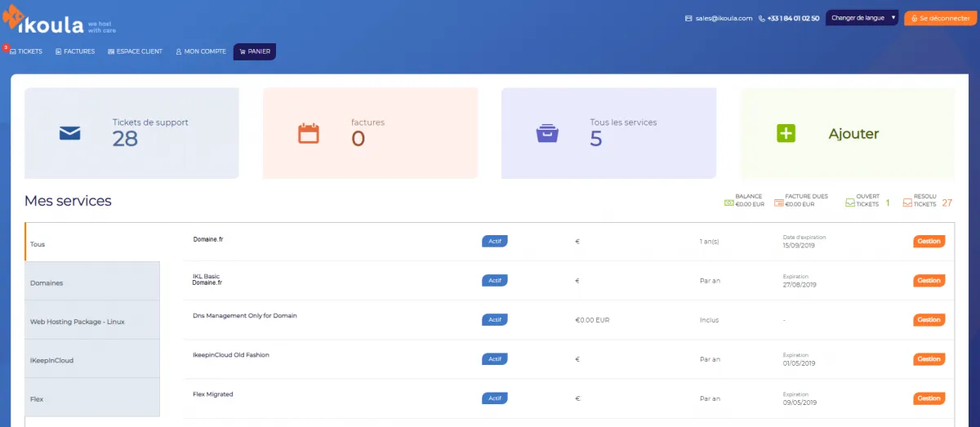Click the envelope icon in support tickets card
Image resolution: width=980 pixels, height=427 pixels.
(70, 134)
